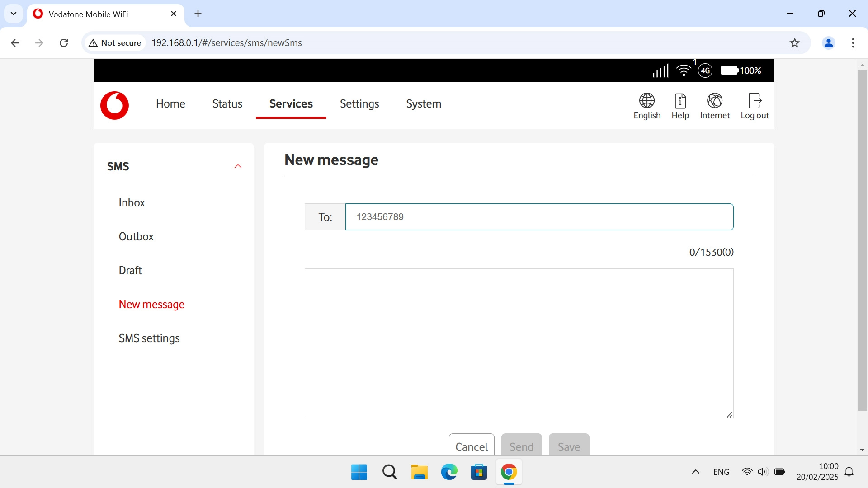Click the message body text area

click(519, 343)
